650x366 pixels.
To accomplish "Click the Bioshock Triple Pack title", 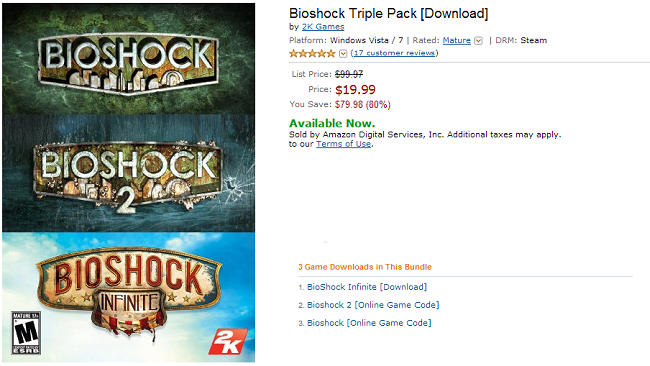I will [x=388, y=14].
